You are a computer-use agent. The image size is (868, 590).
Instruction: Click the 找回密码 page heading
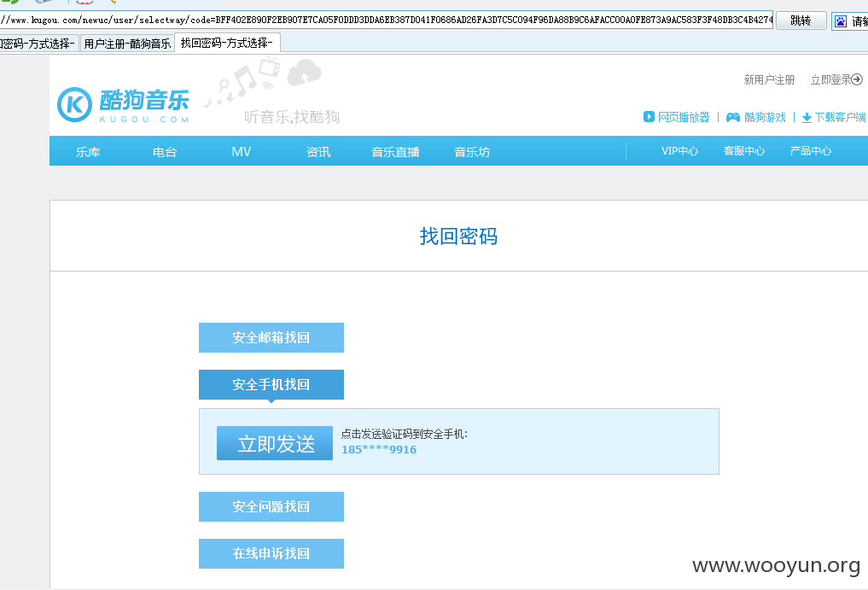[x=458, y=237]
